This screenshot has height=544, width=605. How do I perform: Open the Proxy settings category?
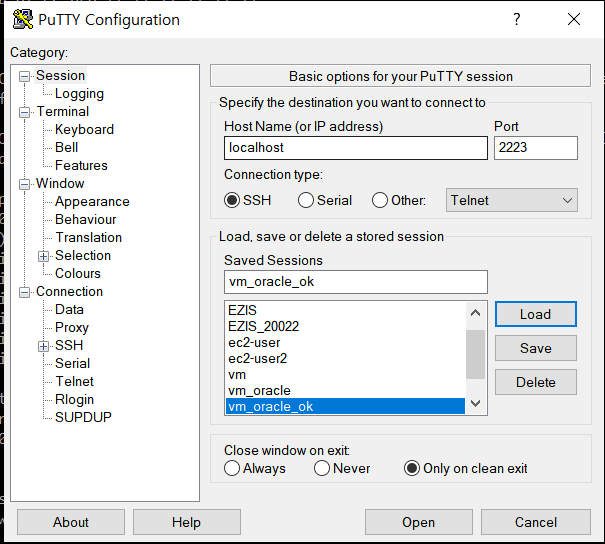pos(72,328)
